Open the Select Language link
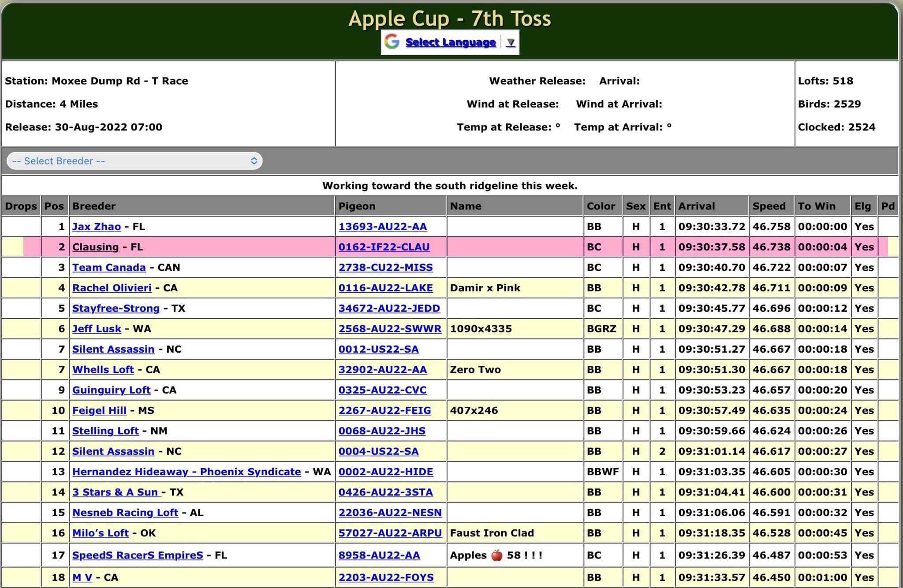Screen dimensions: 903x588 tap(450, 42)
